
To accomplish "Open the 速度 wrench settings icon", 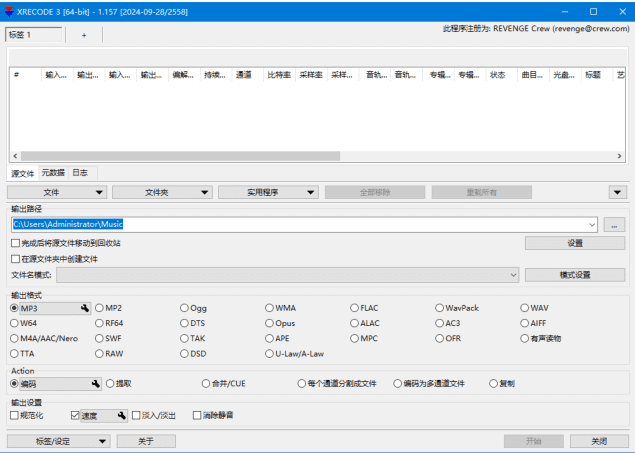I will [x=121, y=415].
